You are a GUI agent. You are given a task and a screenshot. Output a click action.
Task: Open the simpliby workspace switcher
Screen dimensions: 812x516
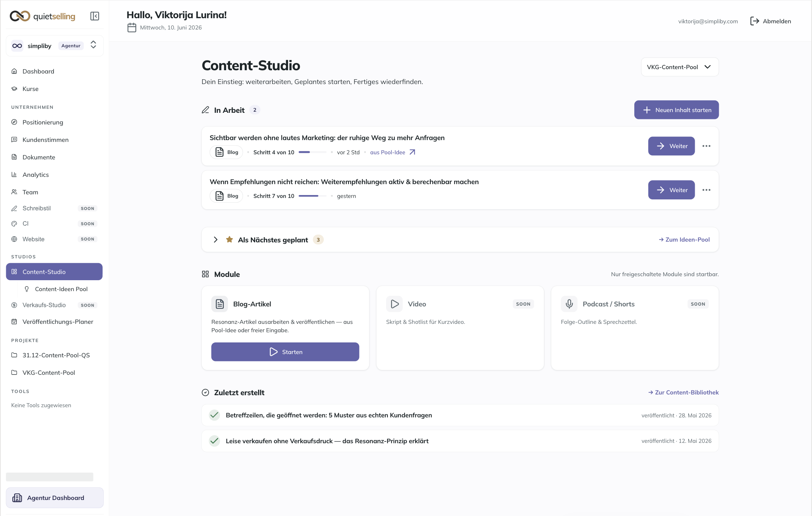click(x=55, y=46)
